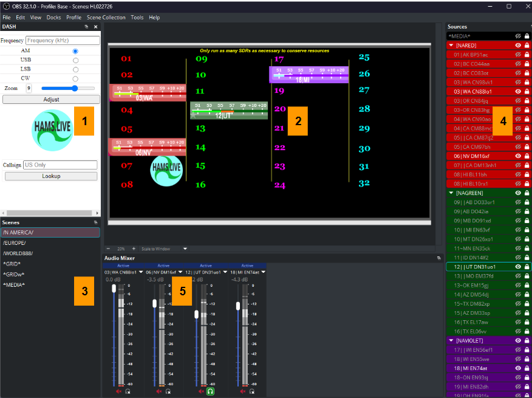The height and width of the screenshot is (398, 532).
Task: Hide the 03|WA CN88lo1 source
Action: coord(518,91)
